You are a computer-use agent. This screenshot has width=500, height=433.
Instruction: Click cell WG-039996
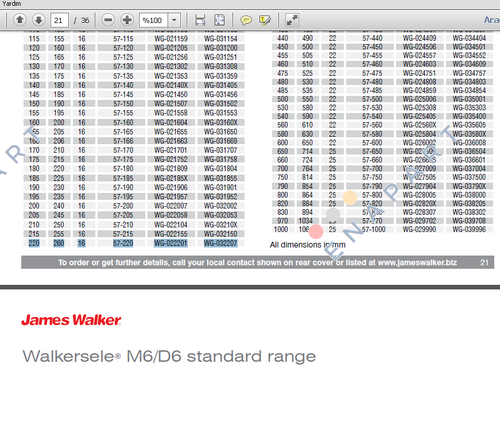coord(469,229)
